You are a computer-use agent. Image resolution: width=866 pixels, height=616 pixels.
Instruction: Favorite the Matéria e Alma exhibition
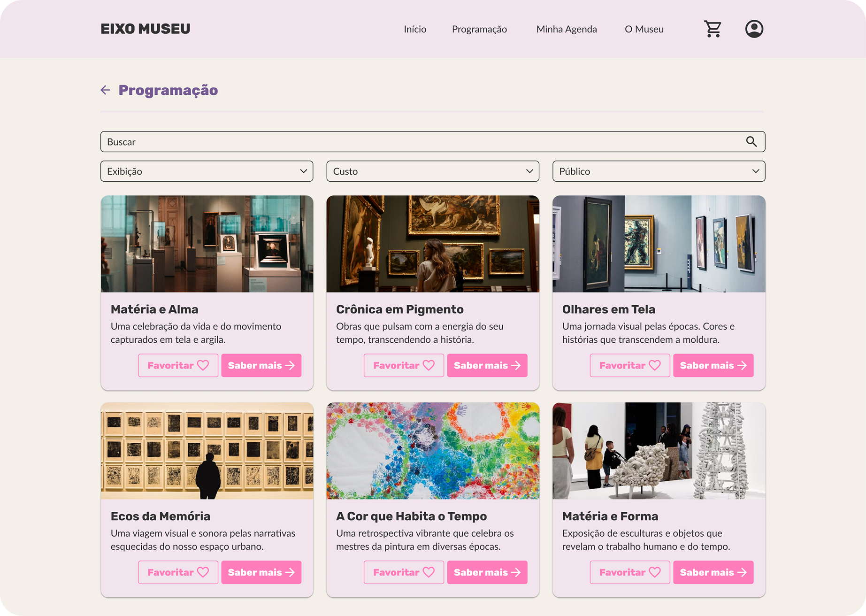coord(178,365)
